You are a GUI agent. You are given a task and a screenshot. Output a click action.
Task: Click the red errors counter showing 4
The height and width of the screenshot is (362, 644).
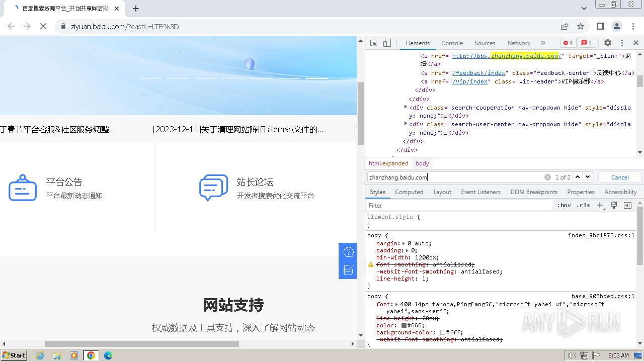pyautogui.click(x=568, y=43)
